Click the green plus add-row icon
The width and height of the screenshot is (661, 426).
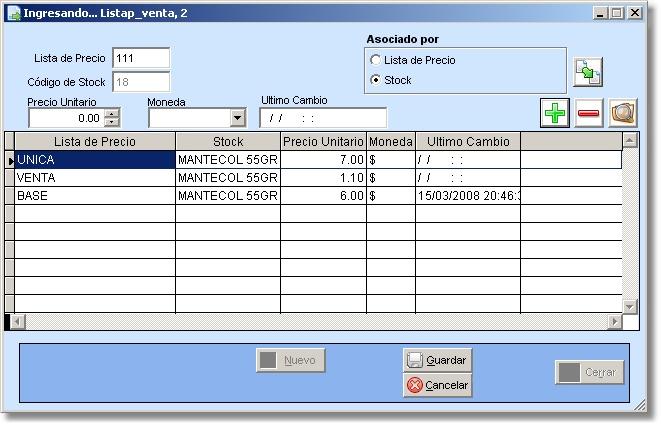click(x=555, y=113)
